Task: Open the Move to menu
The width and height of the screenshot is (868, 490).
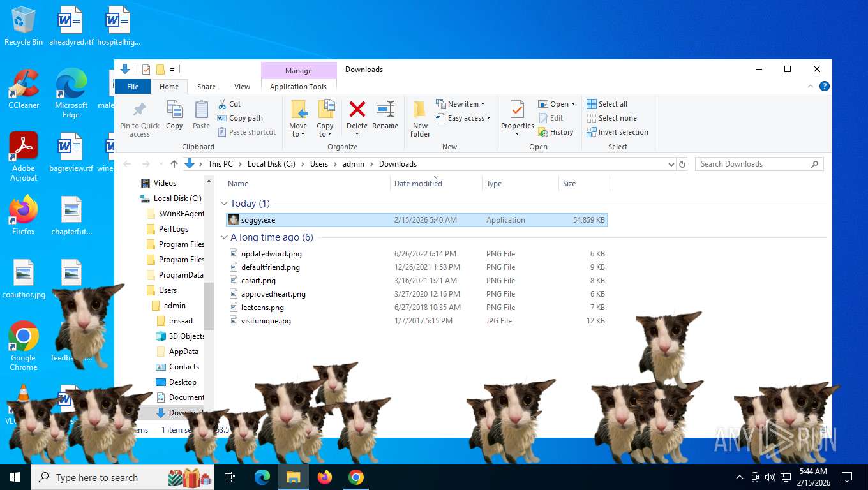Action: (x=298, y=119)
